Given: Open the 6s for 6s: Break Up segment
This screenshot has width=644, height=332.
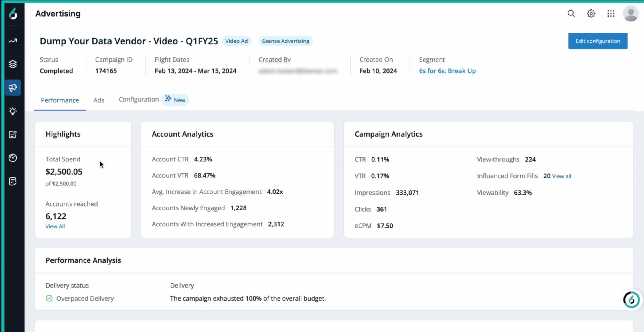Looking at the screenshot, I should (x=447, y=71).
